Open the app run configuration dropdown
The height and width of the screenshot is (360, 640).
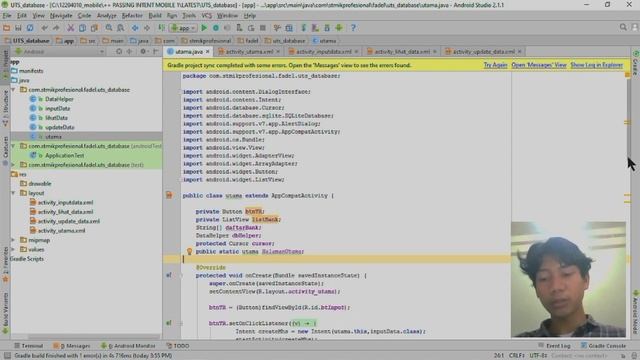(x=183, y=28)
